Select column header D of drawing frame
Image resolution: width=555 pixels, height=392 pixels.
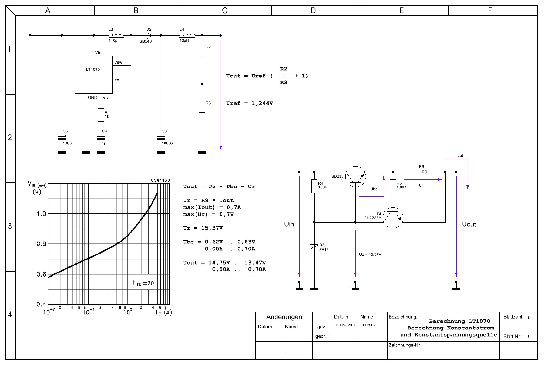click(x=313, y=10)
